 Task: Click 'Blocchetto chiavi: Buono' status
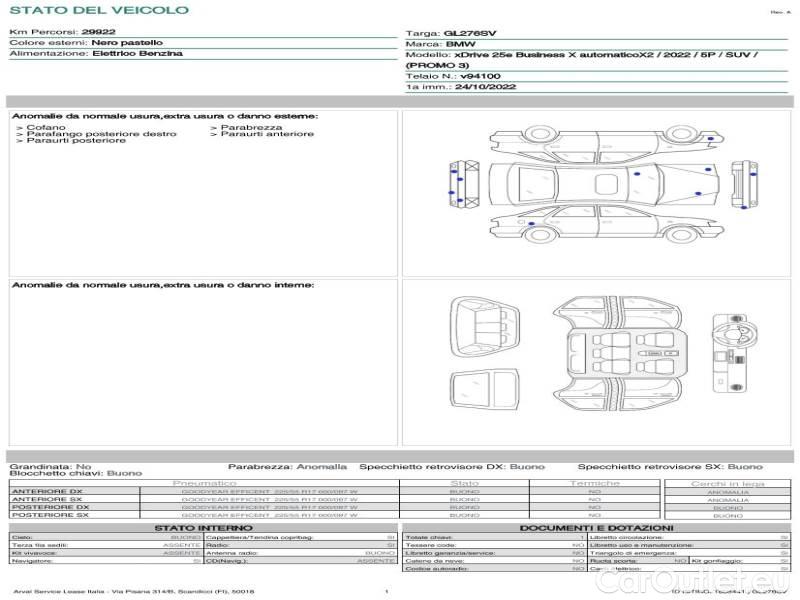tap(76, 473)
